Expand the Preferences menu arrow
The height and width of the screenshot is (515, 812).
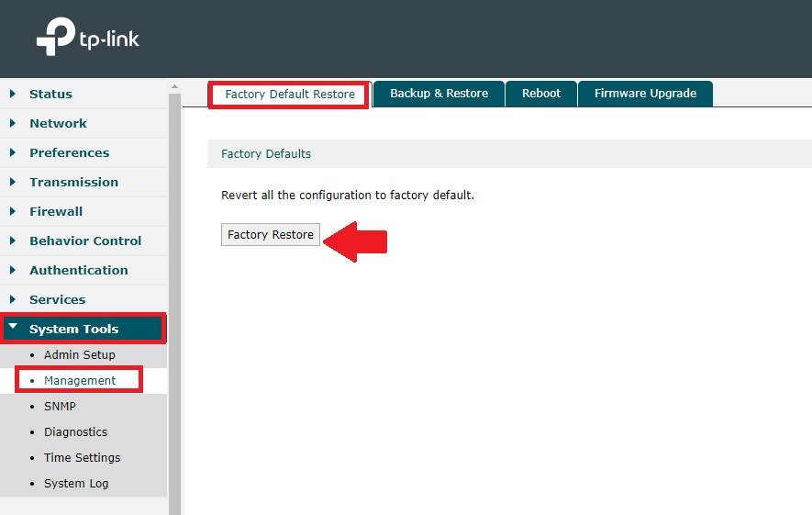pyautogui.click(x=13, y=152)
